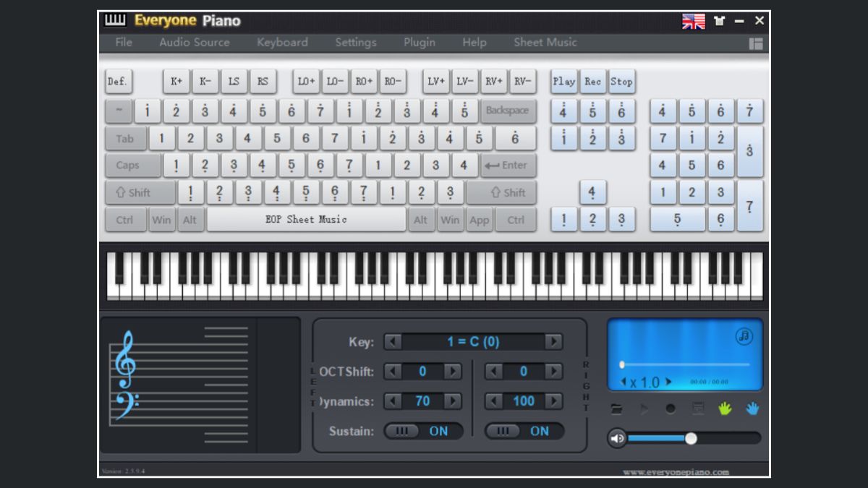This screenshot has width=868, height=488.
Task: Click the LO+ left octave button
Action: click(306, 82)
